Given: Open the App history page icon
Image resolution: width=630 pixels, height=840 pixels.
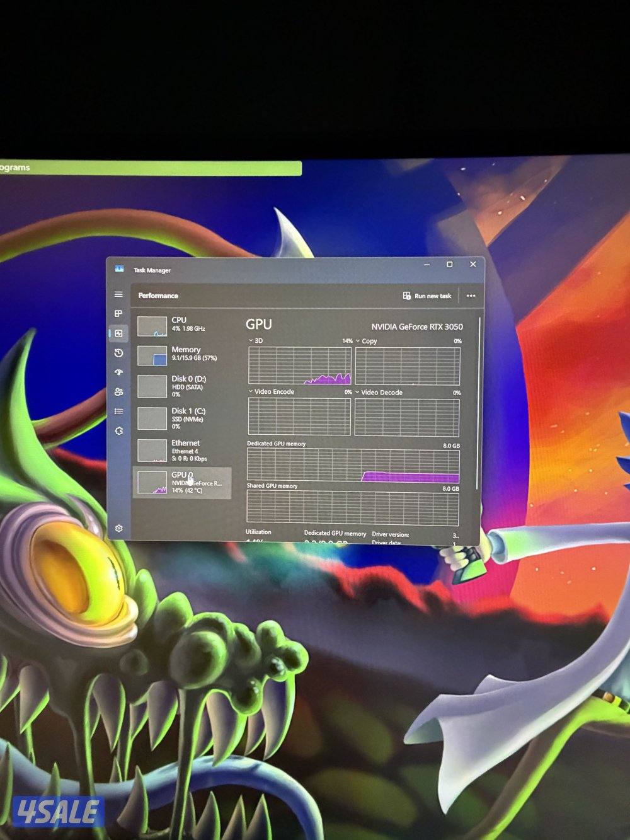Looking at the screenshot, I should (118, 353).
